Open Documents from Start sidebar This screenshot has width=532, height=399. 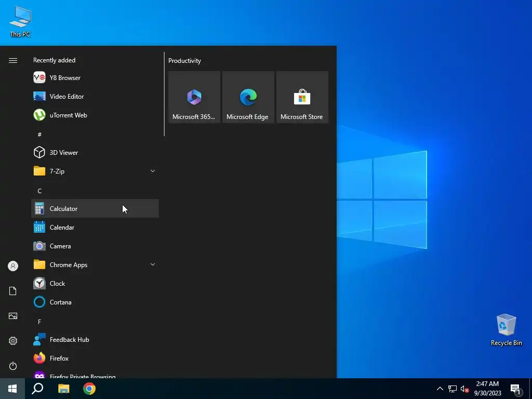pos(13,291)
